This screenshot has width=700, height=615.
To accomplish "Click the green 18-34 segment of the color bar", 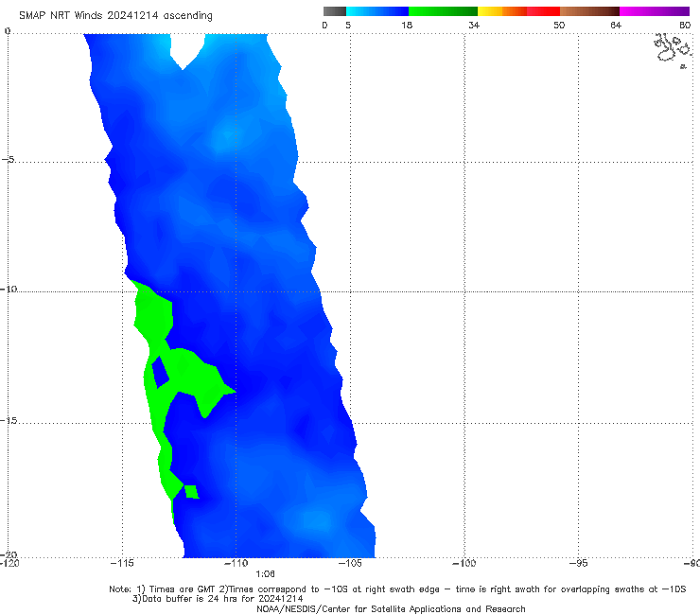I will [443, 11].
